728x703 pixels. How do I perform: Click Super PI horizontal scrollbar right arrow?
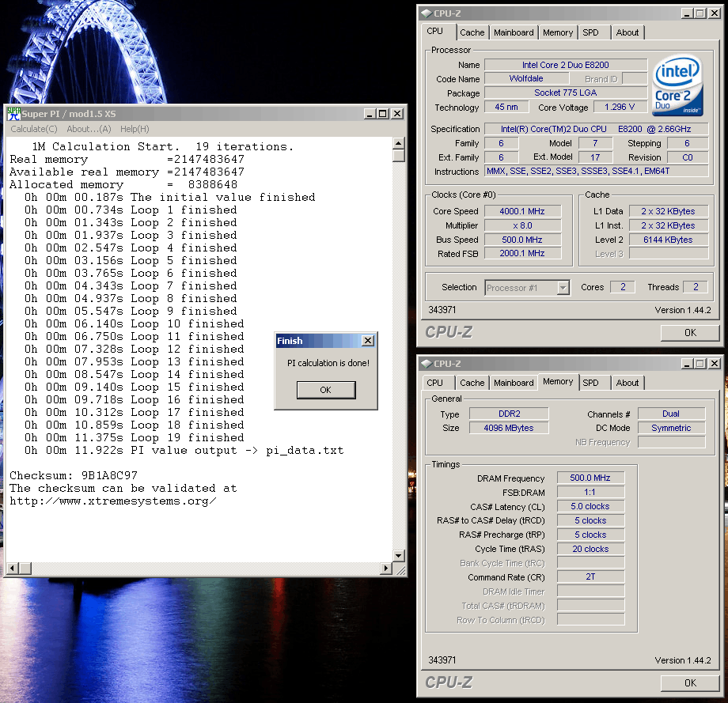(386, 569)
